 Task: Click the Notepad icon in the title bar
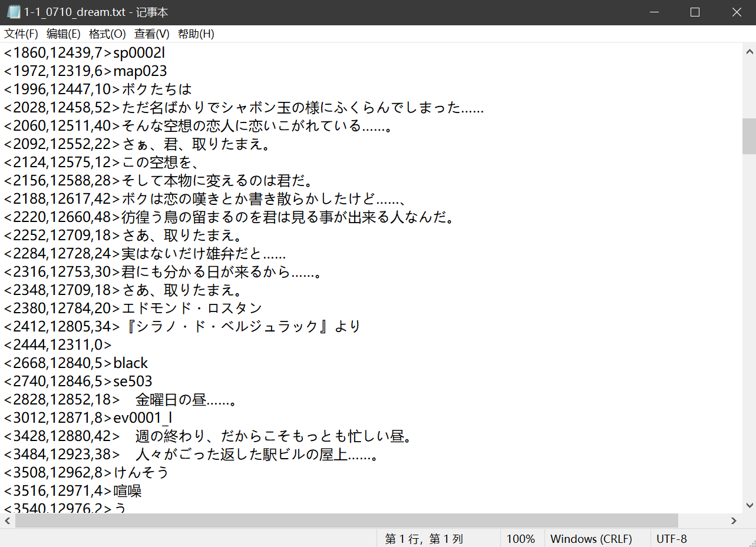(13, 12)
